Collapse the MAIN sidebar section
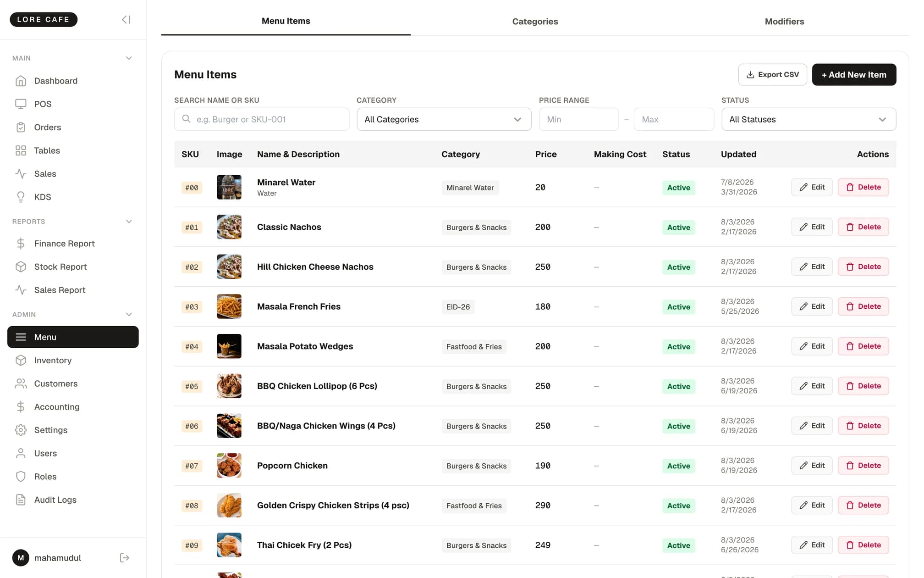Viewport: 924px width, 578px height. click(x=129, y=58)
